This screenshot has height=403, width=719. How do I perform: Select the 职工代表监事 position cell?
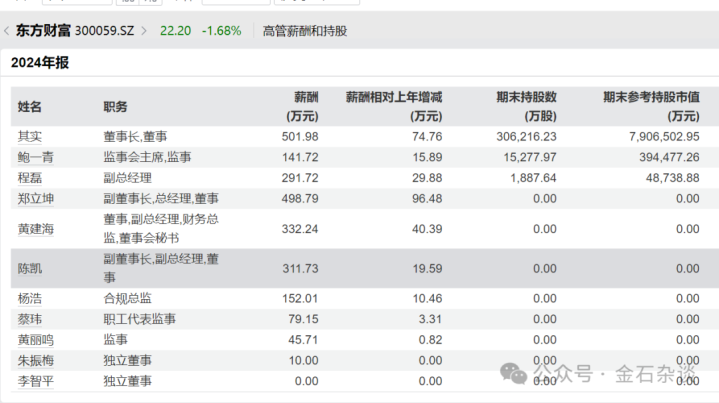click(x=139, y=319)
